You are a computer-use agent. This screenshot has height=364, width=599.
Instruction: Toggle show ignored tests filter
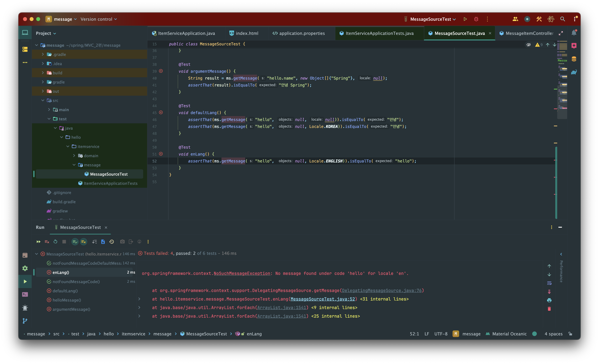(x=83, y=242)
